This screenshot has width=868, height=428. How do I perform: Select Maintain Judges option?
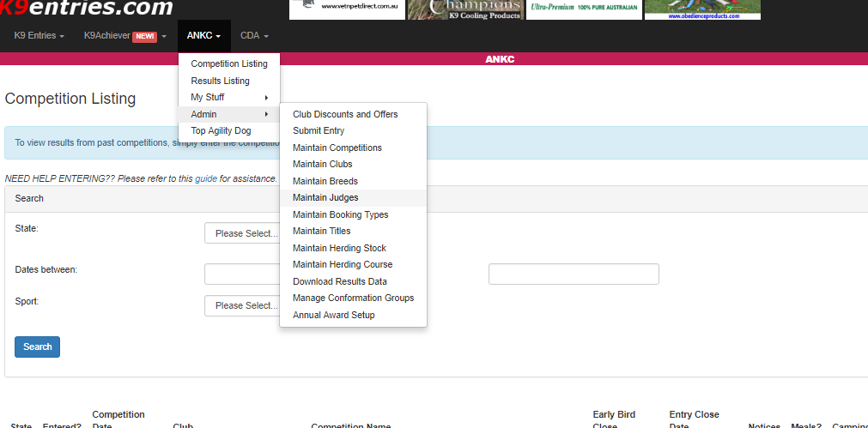[x=353, y=198]
